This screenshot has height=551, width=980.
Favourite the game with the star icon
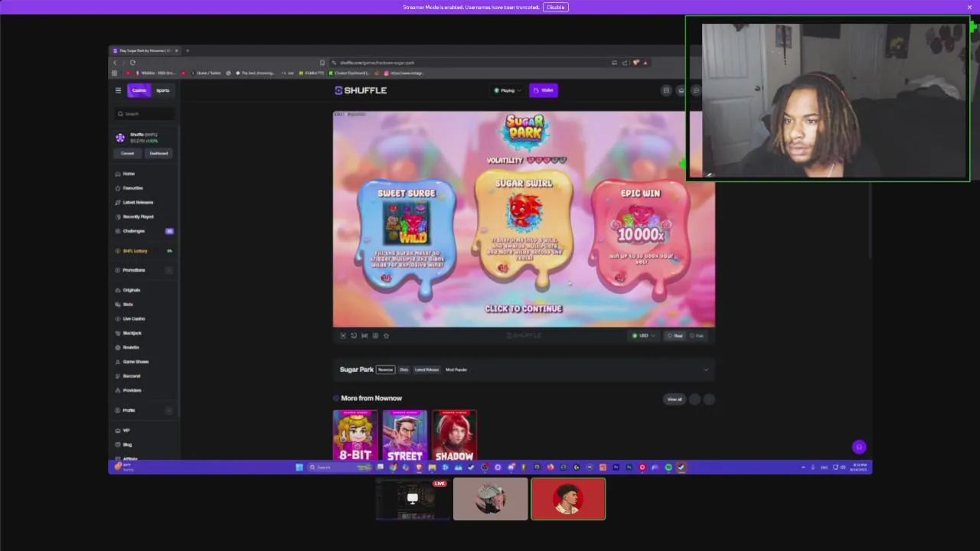pyautogui.click(x=386, y=335)
